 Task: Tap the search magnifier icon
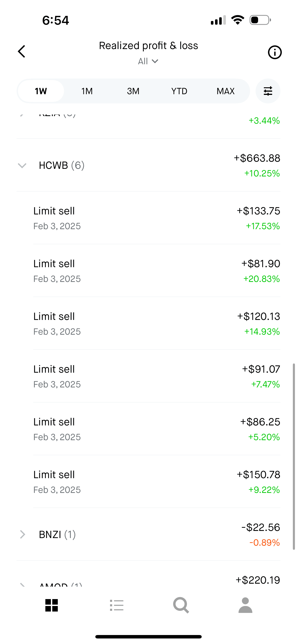point(181,605)
